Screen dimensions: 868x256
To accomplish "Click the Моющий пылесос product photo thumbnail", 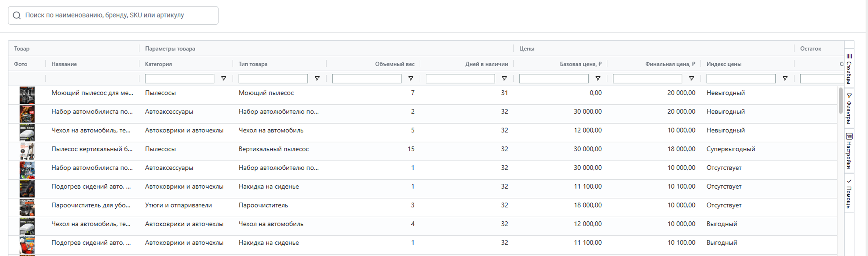I will pyautogui.click(x=27, y=95).
